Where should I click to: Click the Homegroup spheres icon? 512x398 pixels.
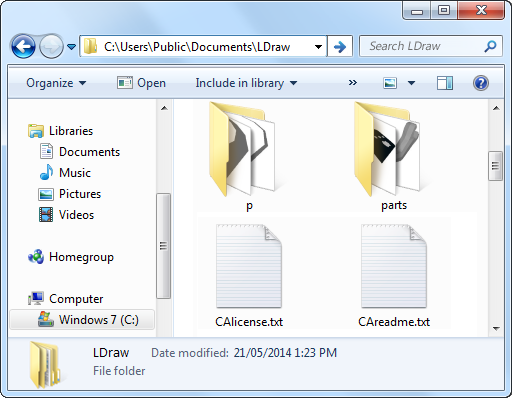36,257
